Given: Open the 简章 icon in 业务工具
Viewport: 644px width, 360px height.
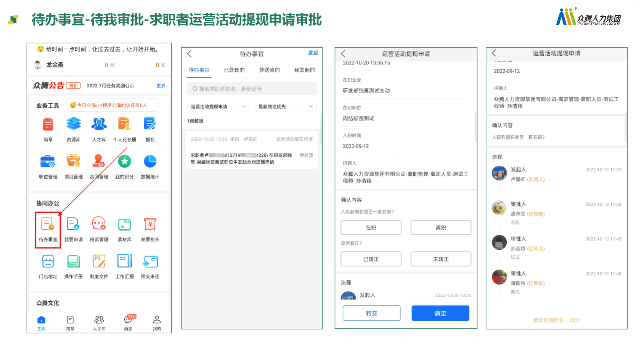Looking at the screenshot, I should coord(48,124).
